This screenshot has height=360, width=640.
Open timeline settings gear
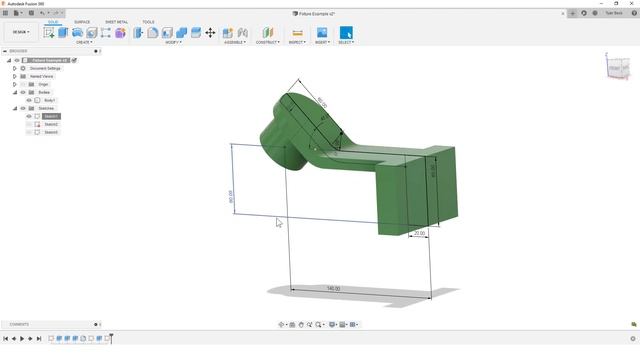point(633,339)
